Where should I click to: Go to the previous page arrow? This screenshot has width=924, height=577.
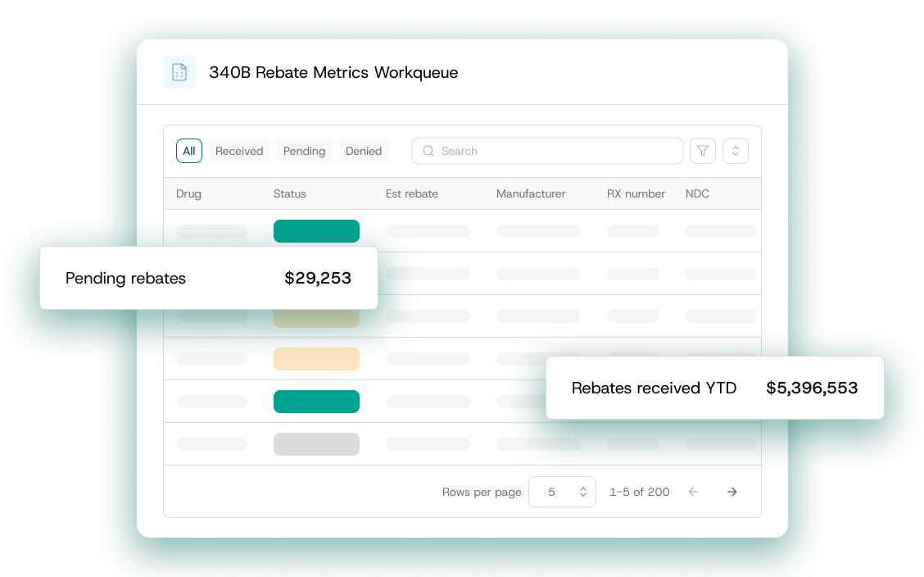pyautogui.click(x=693, y=492)
